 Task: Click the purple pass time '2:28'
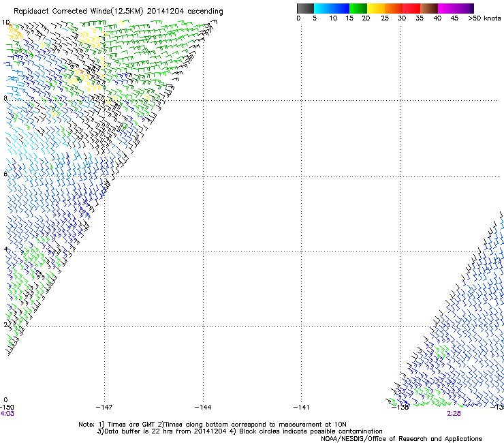[454, 414]
